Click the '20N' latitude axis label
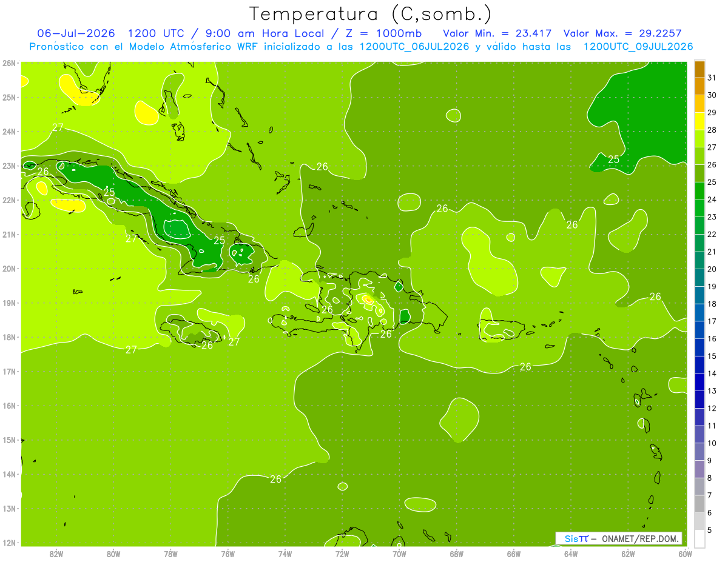Screen dimensions: 728x562 tap(8, 269)
